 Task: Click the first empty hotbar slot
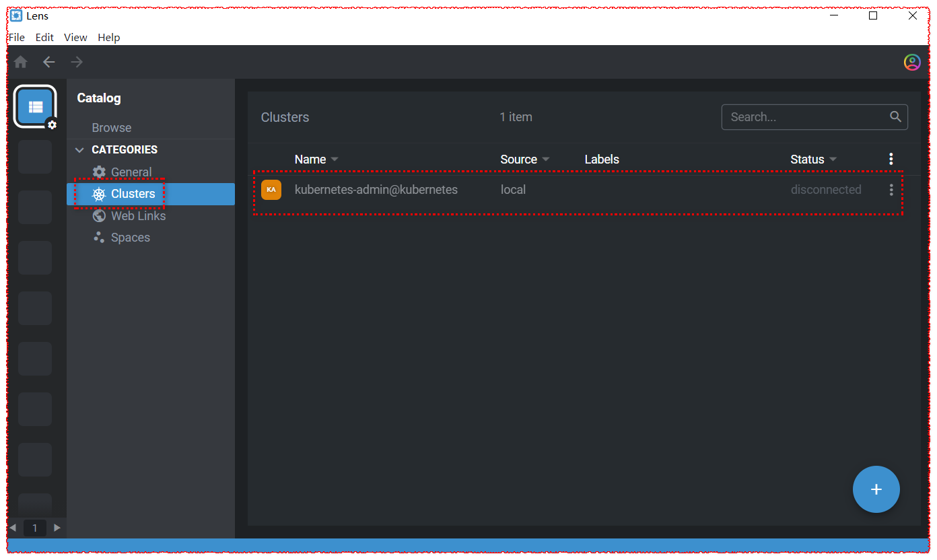coord(35,157)
